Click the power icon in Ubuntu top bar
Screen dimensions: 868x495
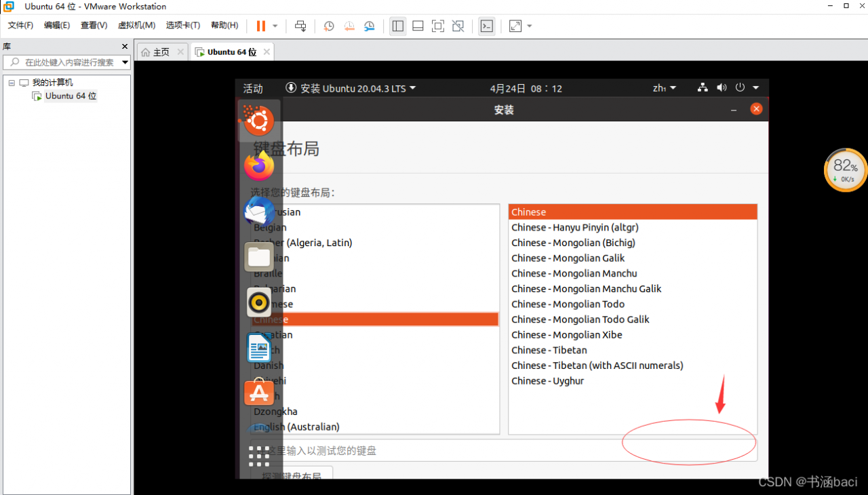tap(740, 87)
